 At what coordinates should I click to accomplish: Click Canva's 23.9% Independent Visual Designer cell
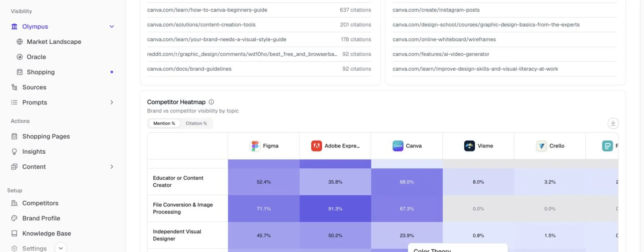tap(407, 235)
